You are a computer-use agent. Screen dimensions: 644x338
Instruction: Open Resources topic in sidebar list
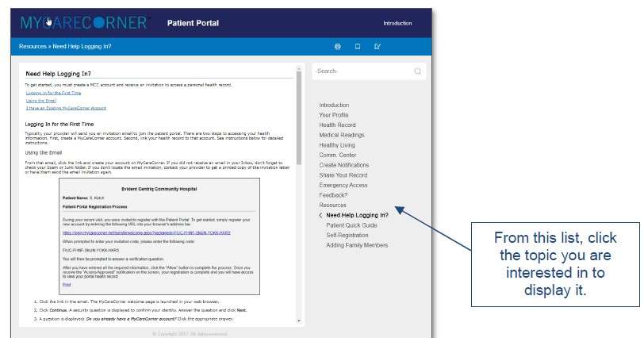pos(332,205)
